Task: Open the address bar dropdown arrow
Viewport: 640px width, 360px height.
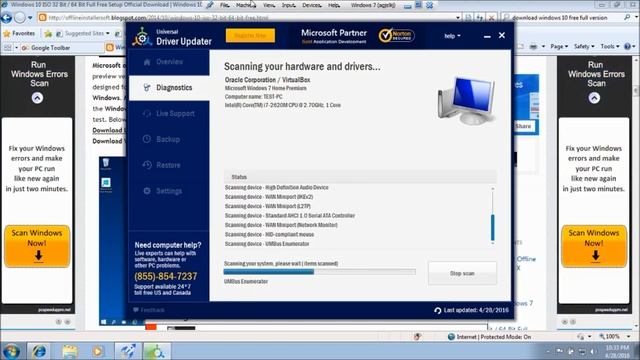Action: (458, 18)
